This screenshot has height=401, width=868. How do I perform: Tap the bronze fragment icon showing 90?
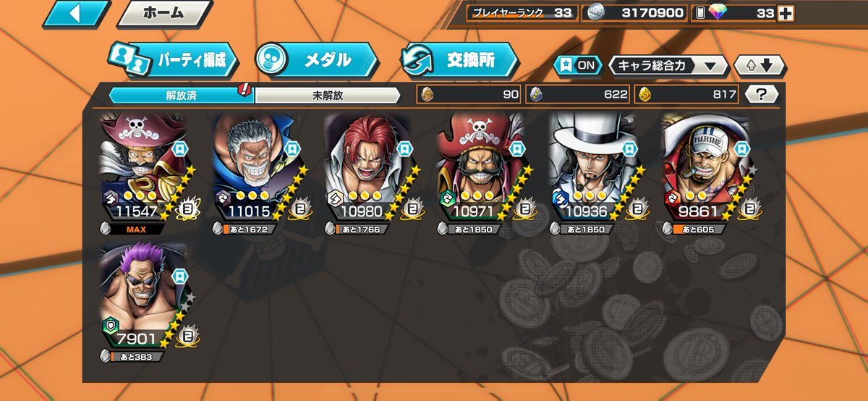[x=425, y=94]
